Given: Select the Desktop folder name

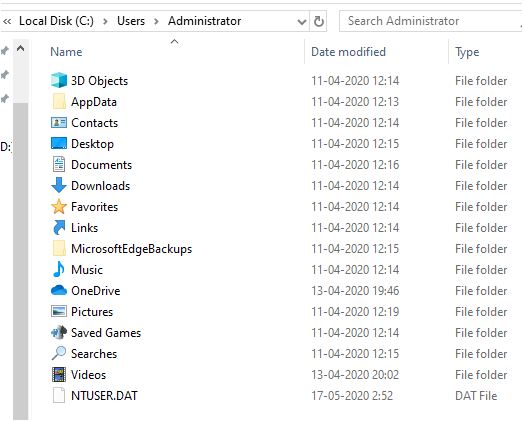Looking at the screenshot, I should [92, 144].
